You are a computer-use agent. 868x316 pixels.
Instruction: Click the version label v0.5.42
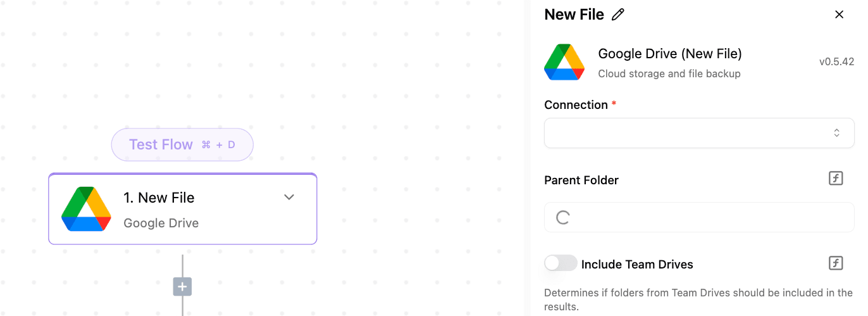(x=836, y=62)
